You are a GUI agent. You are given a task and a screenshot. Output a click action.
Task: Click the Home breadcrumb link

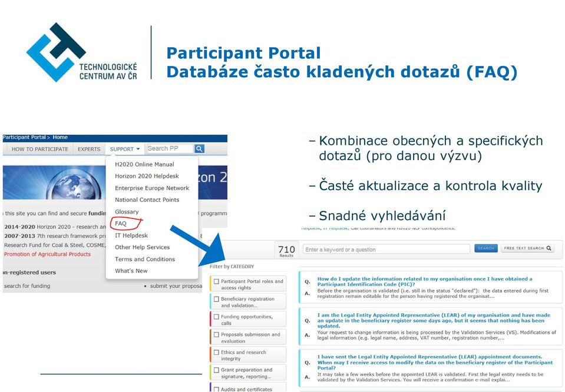(x=60, y=137)
